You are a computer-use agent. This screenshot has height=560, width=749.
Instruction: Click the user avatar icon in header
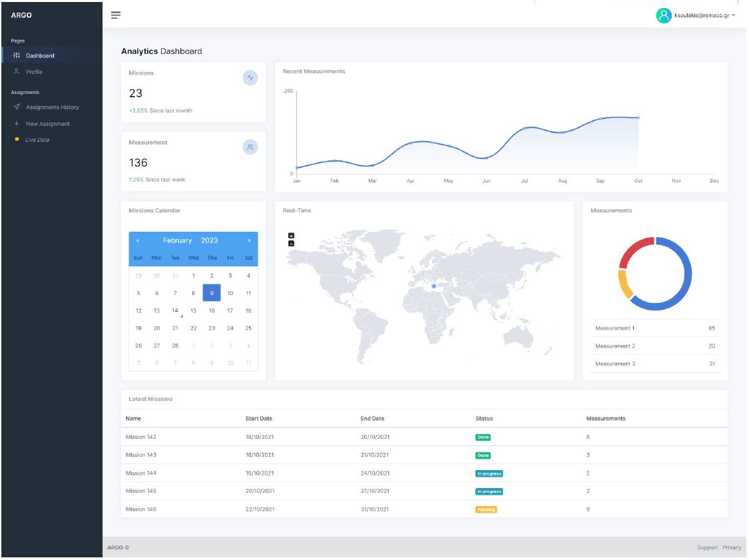[663, 15]
